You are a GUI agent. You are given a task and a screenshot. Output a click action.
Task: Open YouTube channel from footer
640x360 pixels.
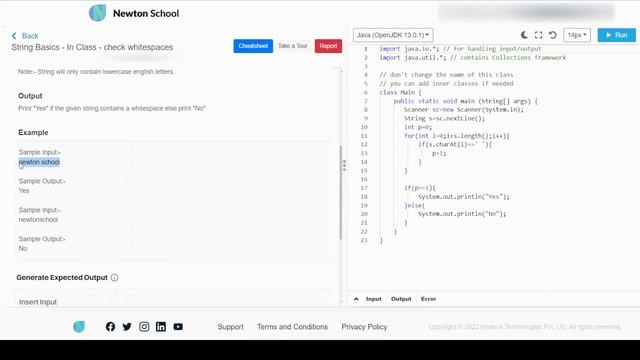[178, 327]
